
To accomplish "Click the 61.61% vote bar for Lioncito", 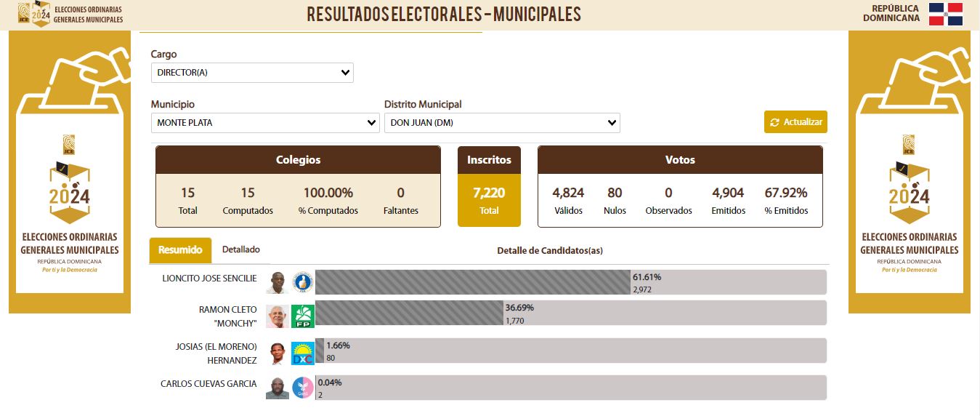I will pyautogui.click(x=472, y=282).
